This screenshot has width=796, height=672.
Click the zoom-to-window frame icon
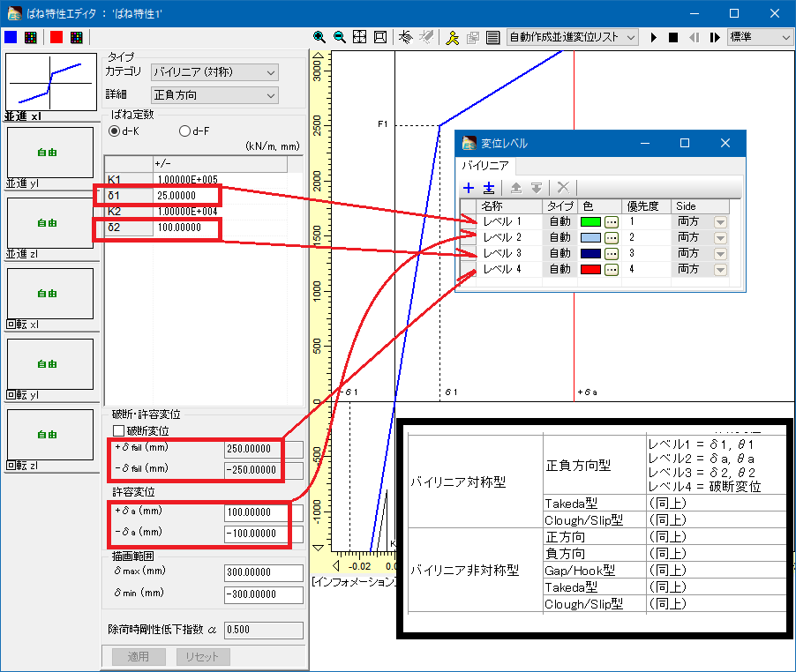click(x=379, y=37)
